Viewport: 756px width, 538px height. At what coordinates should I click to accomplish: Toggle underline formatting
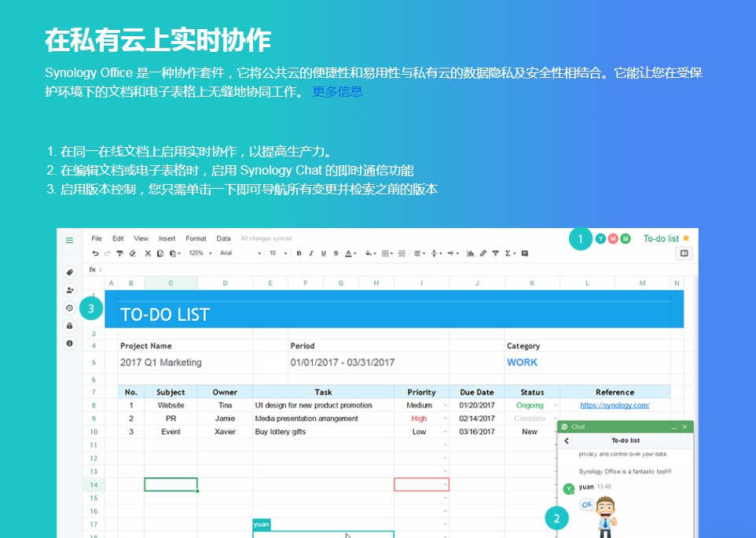click(324, 253)
